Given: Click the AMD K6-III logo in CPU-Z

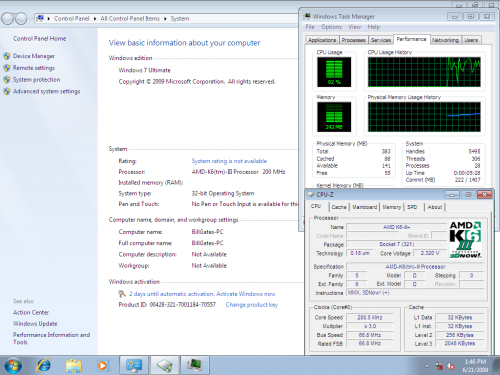Looking at the screenshot, I should [465, 239].
